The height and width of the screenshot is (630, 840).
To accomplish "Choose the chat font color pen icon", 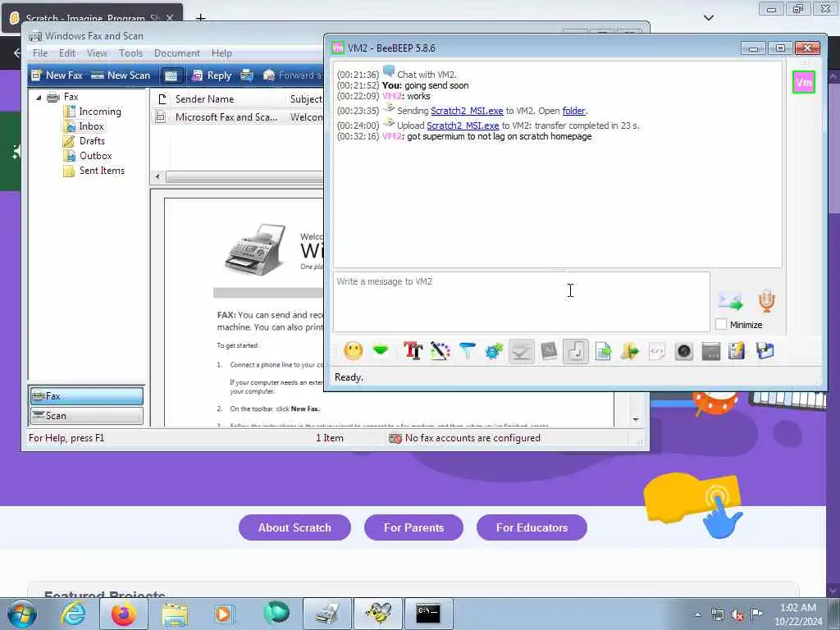I will tap(440, 351).
